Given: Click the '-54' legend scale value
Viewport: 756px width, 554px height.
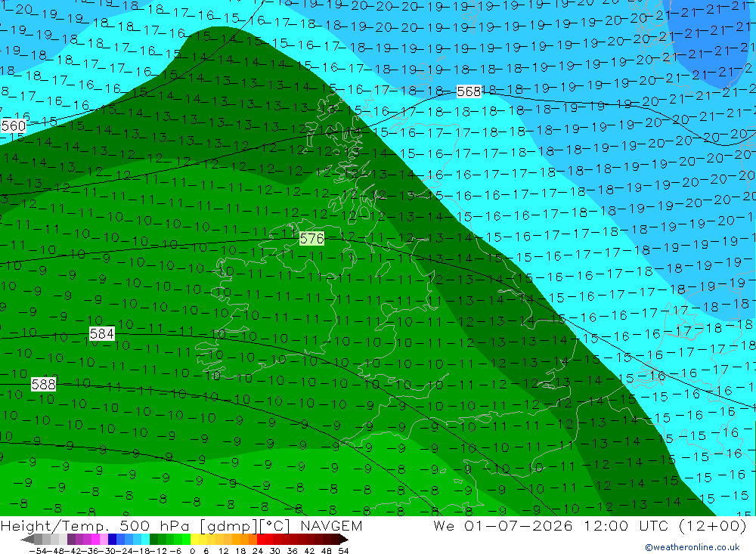Looking at the screenshot, I should (x=38, y=551).
